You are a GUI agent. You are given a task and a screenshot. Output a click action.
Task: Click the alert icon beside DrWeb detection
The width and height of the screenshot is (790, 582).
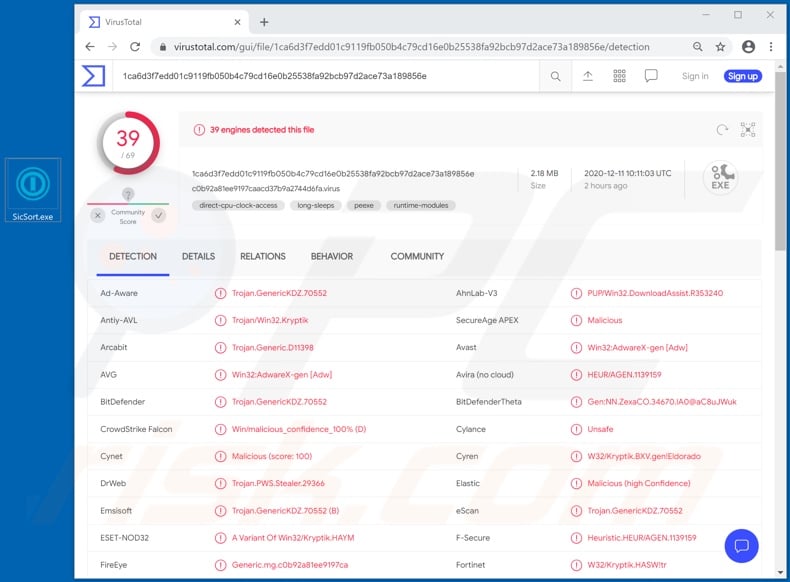click(220, 483)
